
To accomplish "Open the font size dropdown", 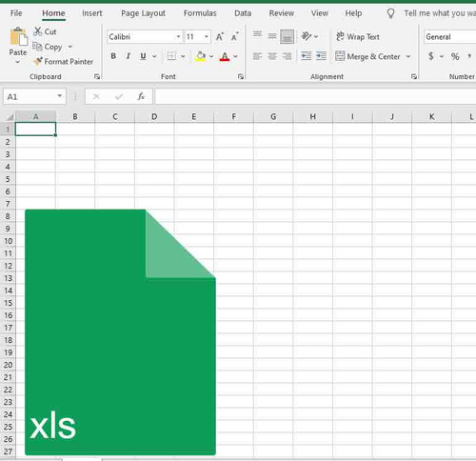I will pyautogui.click(x=207, y=37).
